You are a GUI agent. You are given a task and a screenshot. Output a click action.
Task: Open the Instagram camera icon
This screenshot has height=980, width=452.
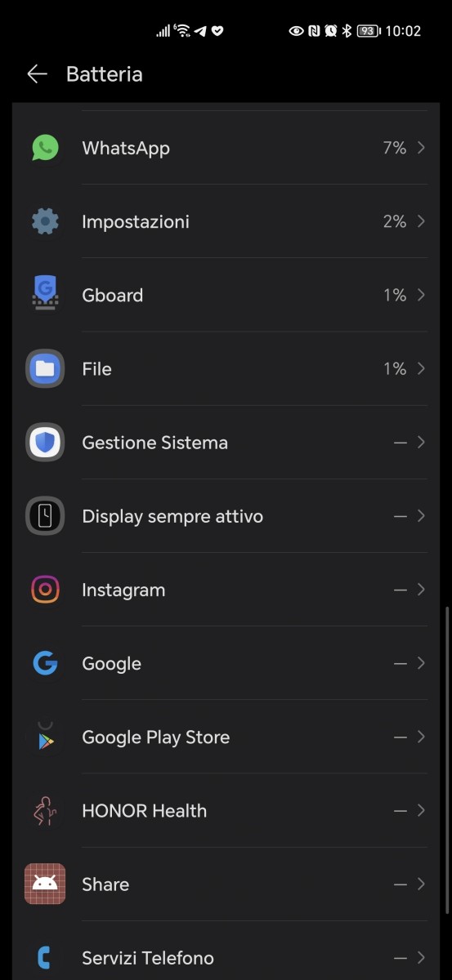pos(45,590)
